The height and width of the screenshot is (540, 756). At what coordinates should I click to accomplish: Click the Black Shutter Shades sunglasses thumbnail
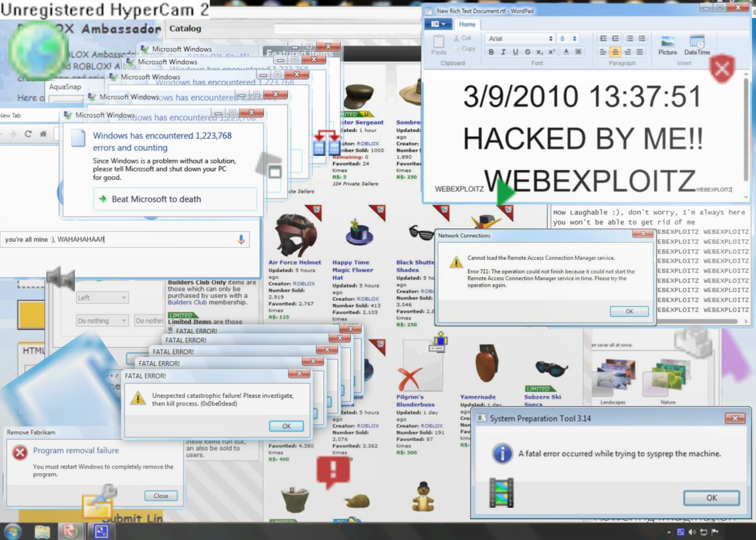point(421,233)
